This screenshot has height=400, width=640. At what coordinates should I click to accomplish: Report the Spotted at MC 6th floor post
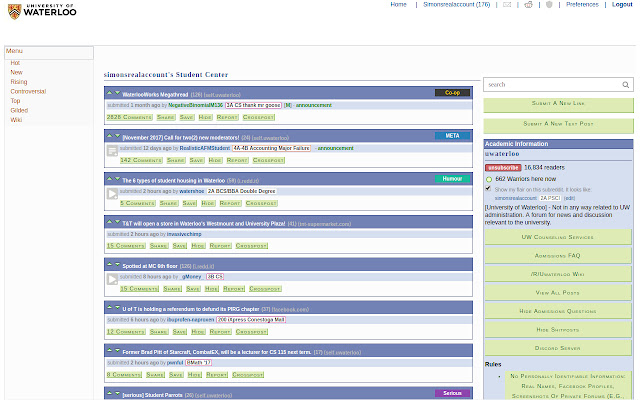pos(234,289)
